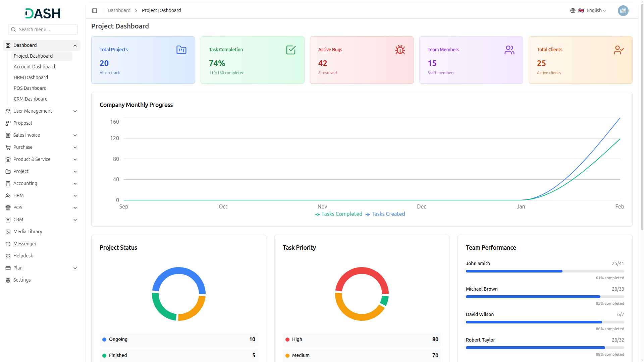Click the Messenger chat bubble icon
644x362 pixels.
[x=8, y=244]
